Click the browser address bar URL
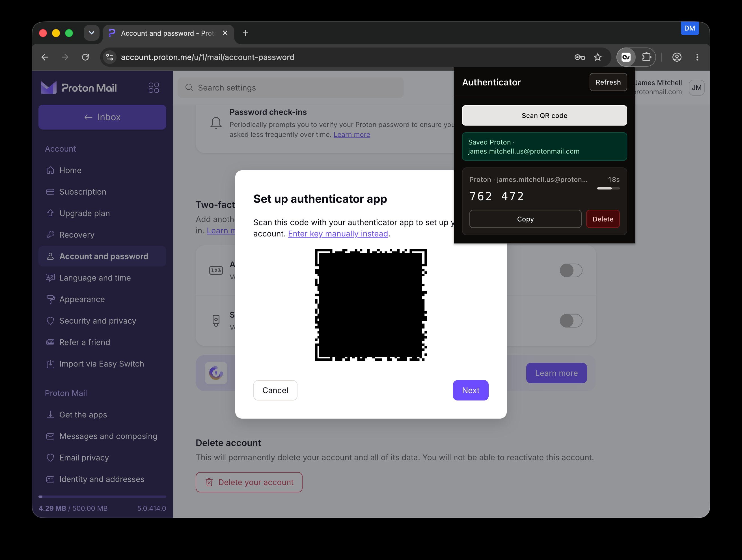 click(x=207, y=57)
